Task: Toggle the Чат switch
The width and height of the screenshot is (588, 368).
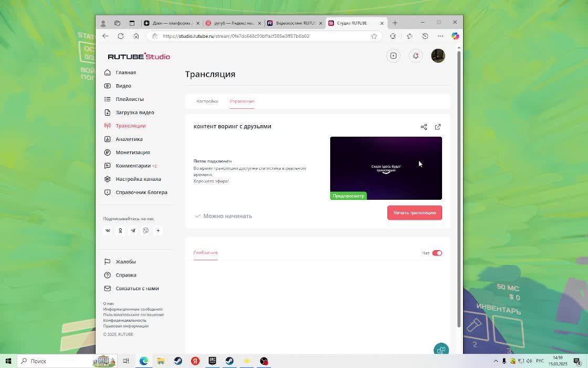Action: click(x=437, y=253)
